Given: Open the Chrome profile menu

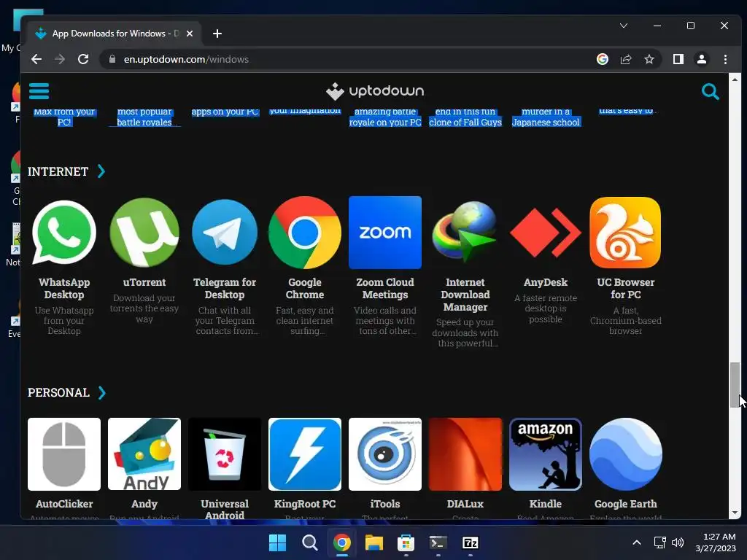Looking at the screenshot, I should pos(701,59).
